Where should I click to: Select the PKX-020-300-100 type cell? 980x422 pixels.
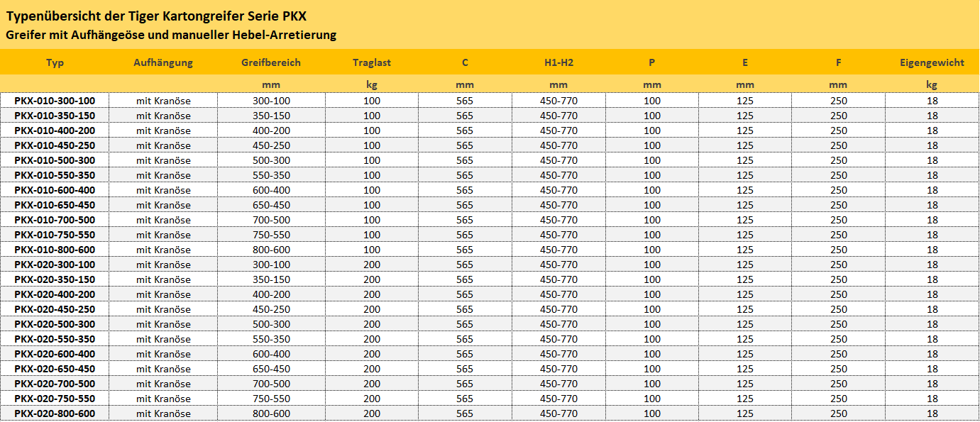[x=55, y=265]
